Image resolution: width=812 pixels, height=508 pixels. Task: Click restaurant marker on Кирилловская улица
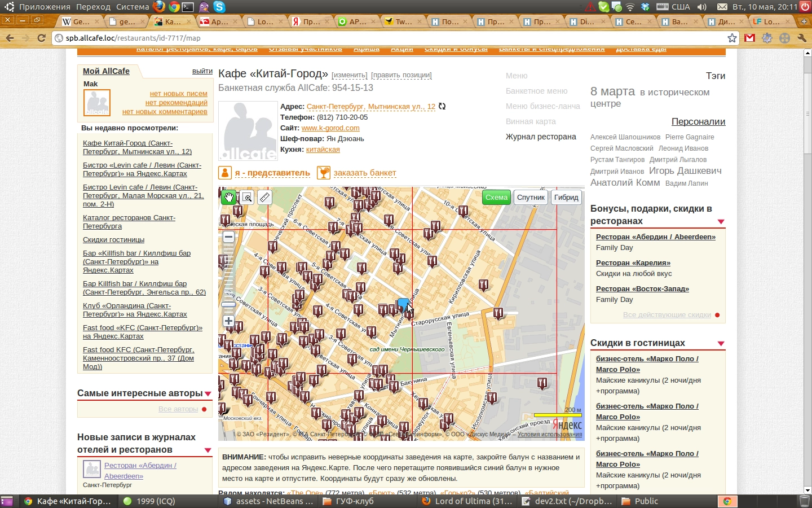click(x=483, y=285)
